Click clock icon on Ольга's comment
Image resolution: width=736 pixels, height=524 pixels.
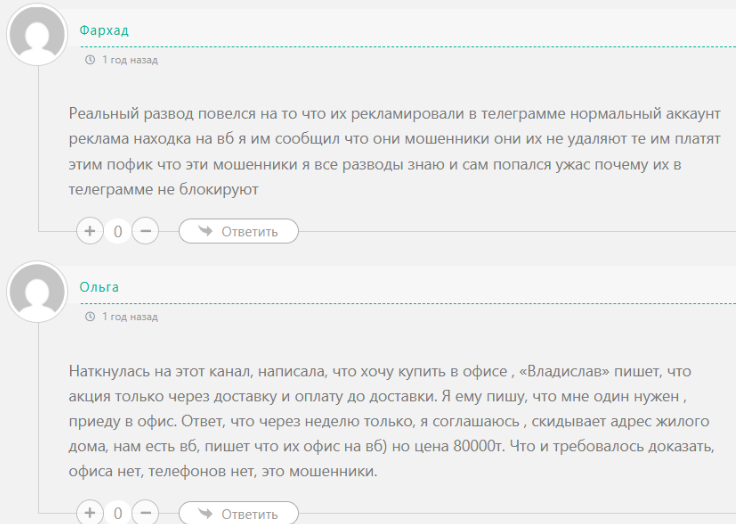(90, 317)
